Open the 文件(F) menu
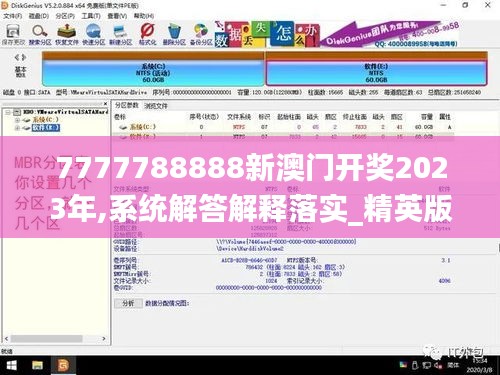This screenshot has width=500, height=375. (13, 16)
